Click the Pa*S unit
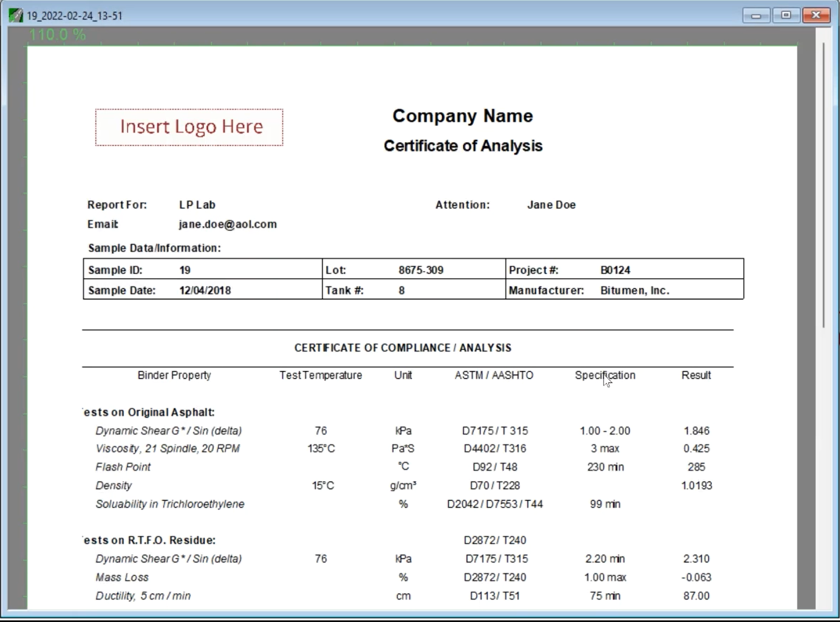 tap(403, 448)
